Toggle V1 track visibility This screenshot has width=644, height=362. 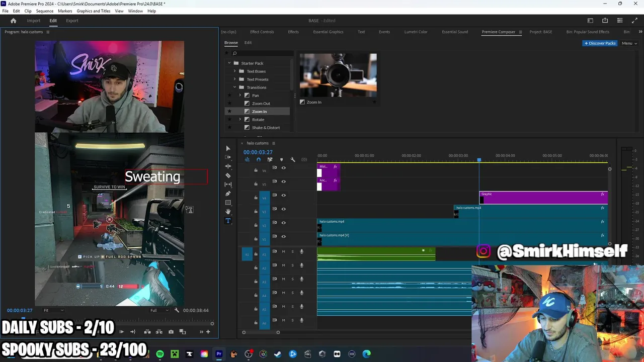tap(283, 236)
